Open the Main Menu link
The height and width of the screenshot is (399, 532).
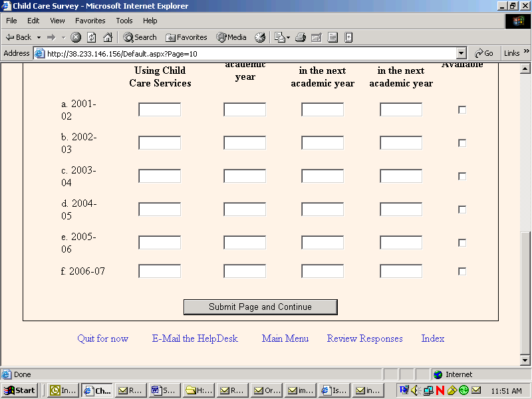(285, 338)
